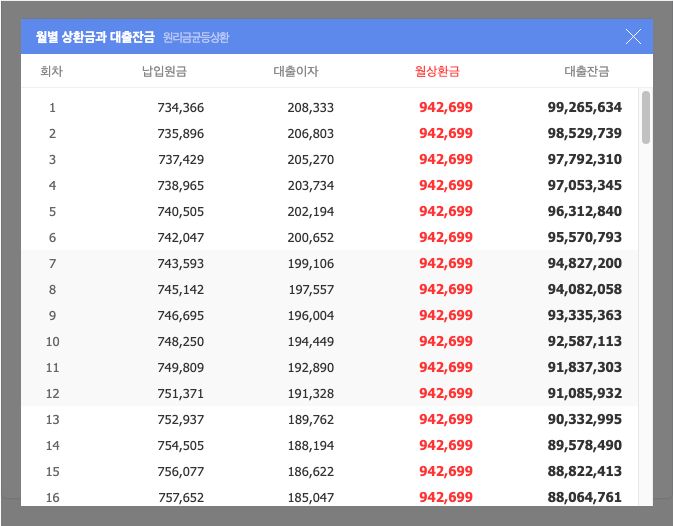Select interest value 189,762
Screen dimensions: 673x526
(x=311, y=419)
